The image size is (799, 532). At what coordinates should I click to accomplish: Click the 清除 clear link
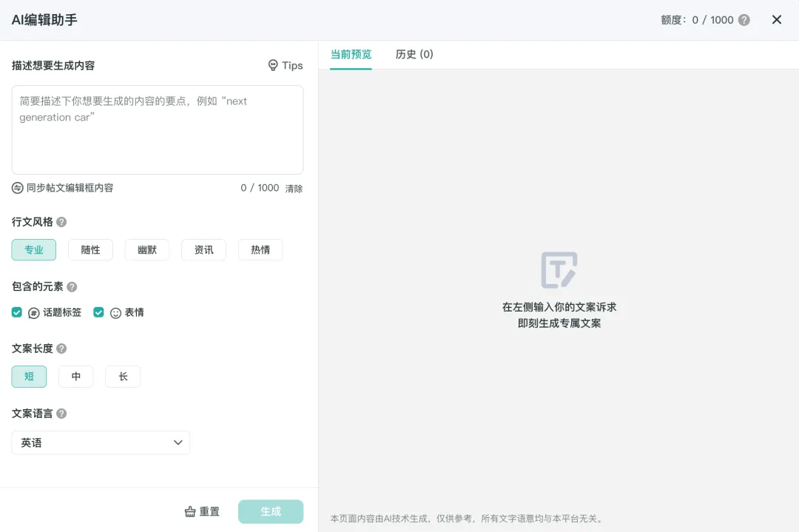click(293, 188)
